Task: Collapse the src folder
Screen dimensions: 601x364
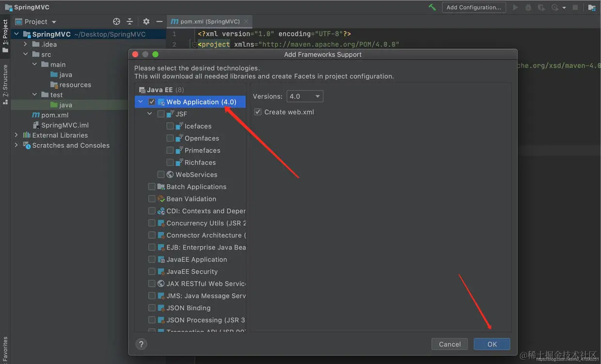Action: click(25, 54)
